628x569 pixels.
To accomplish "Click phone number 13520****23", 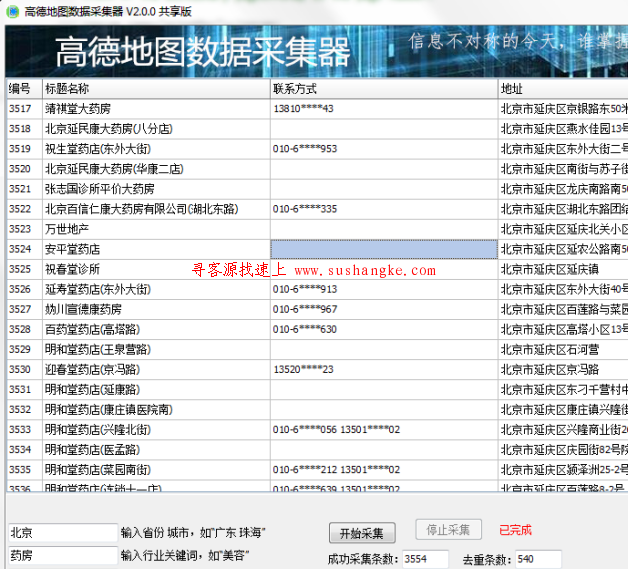I will [303, 369].
